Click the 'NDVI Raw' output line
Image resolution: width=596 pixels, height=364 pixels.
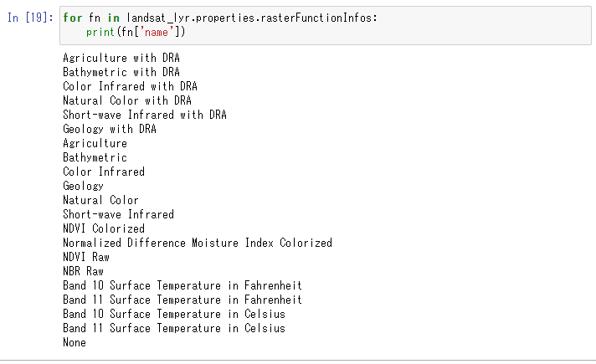click(85, 257)
